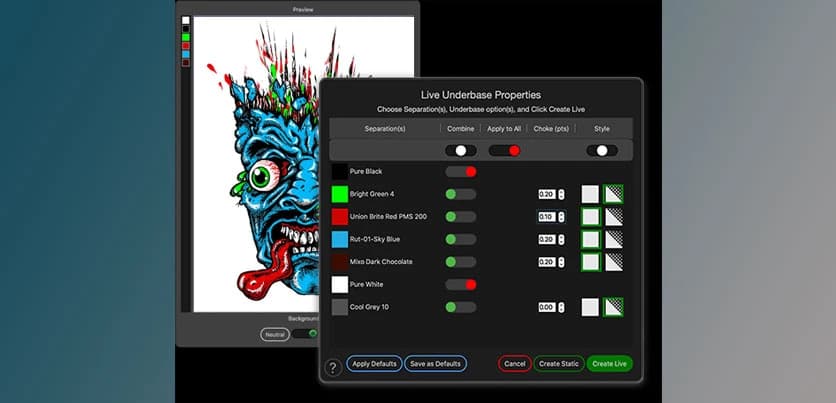Click the Mixo Dark Chocolate name
The height and width of the screenshot is (403, 836).
point(380,262)
